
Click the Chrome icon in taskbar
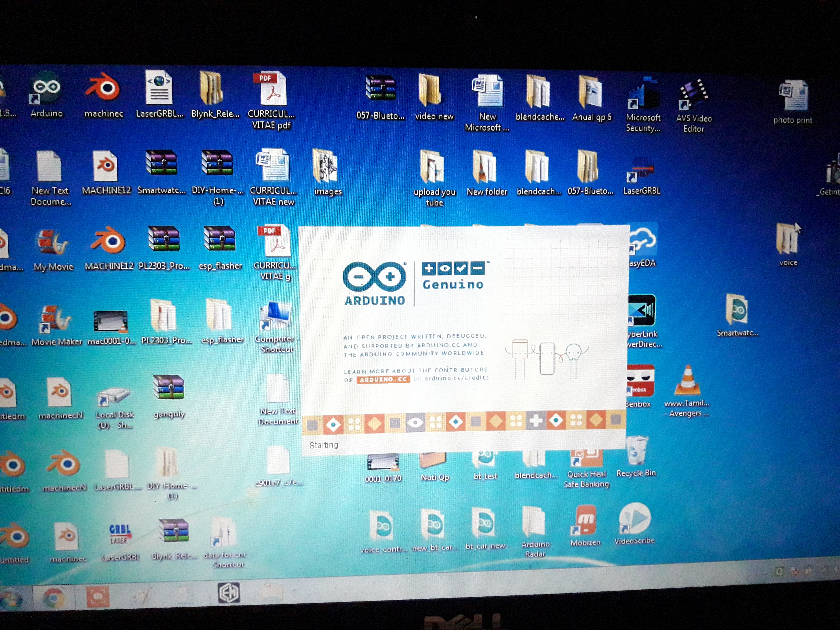tap(54, 598)
